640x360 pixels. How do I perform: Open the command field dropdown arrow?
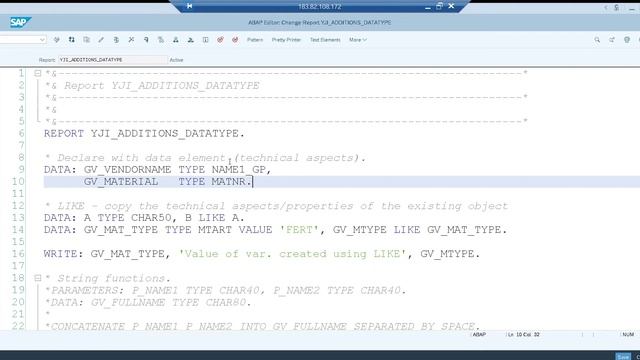click(42, 40)
